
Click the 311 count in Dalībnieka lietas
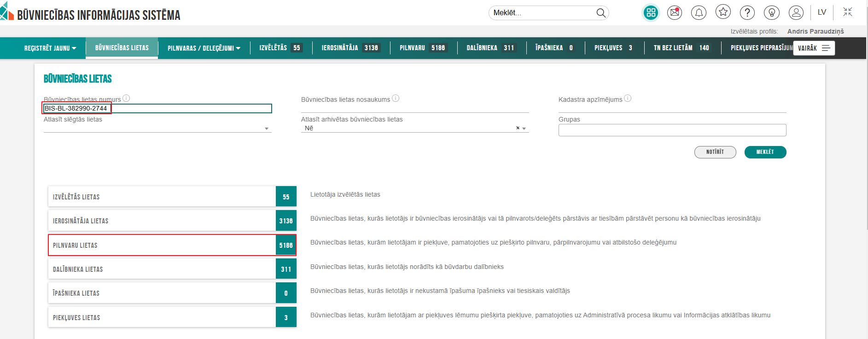pyautogui.click(x=286, y=269)
